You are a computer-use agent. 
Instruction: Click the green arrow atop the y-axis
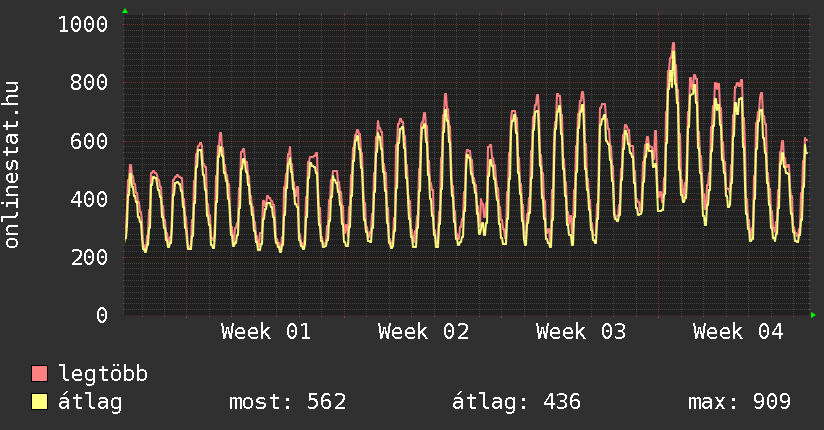[124, 11]
